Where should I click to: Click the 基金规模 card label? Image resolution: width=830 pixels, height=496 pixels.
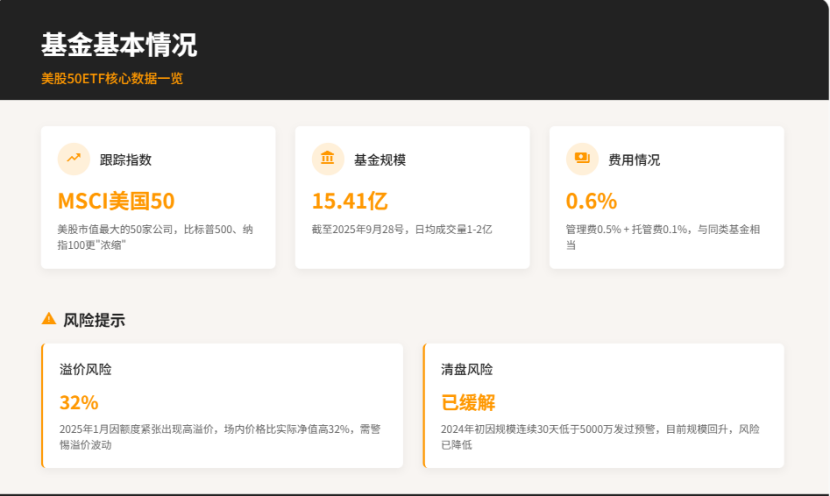(380, 159)
